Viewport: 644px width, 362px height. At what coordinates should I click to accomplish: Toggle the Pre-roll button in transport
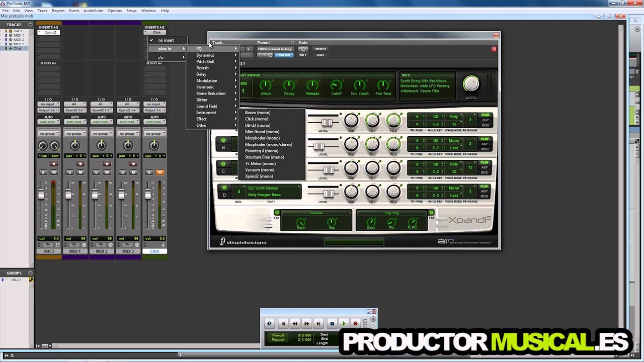pyautogui.click(x=278, y=335)
